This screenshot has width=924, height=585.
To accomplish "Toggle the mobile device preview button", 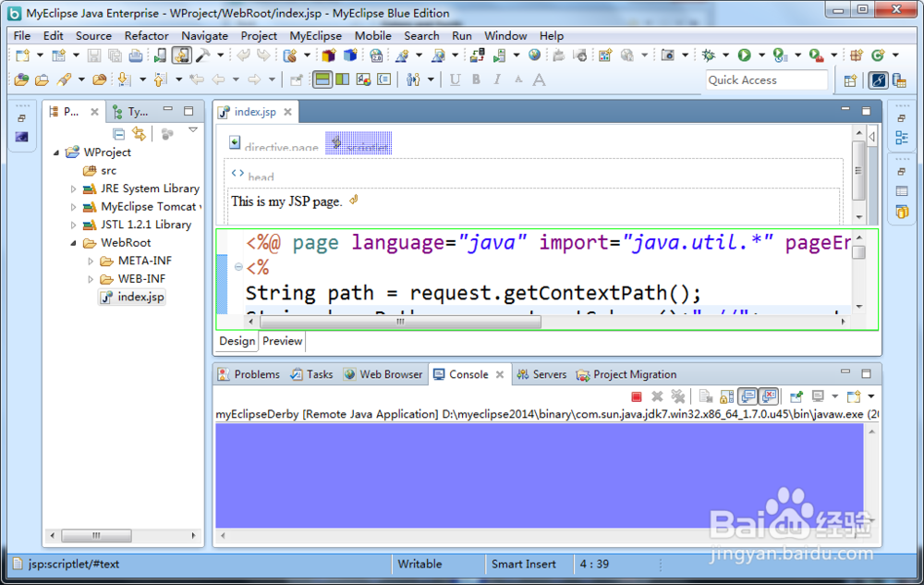I will [x=181, y=55].
